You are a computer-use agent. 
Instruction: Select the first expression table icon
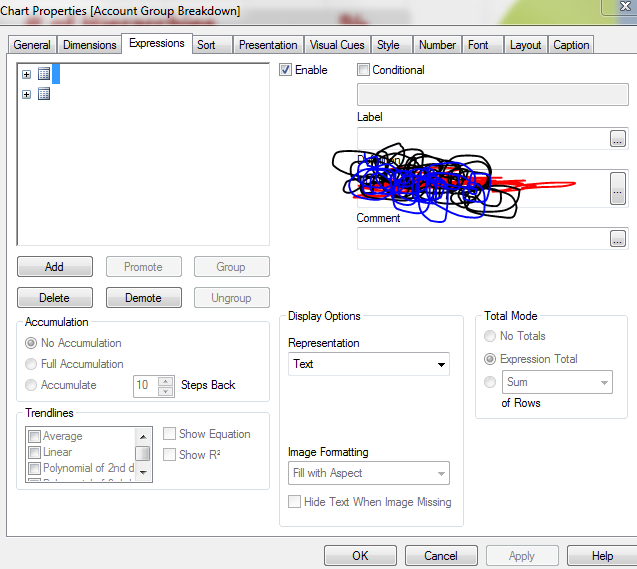point(44,74)
